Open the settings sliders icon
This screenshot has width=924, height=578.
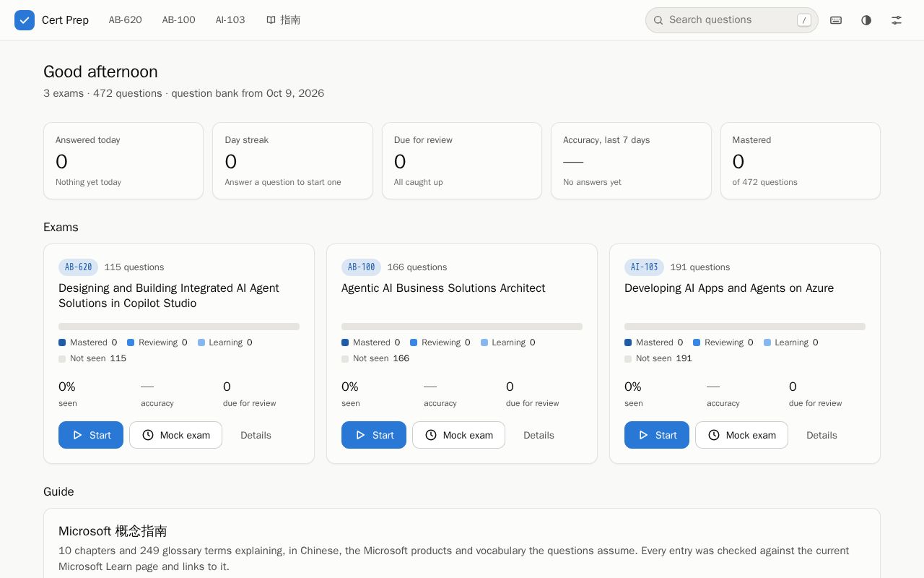click(897, 20)
